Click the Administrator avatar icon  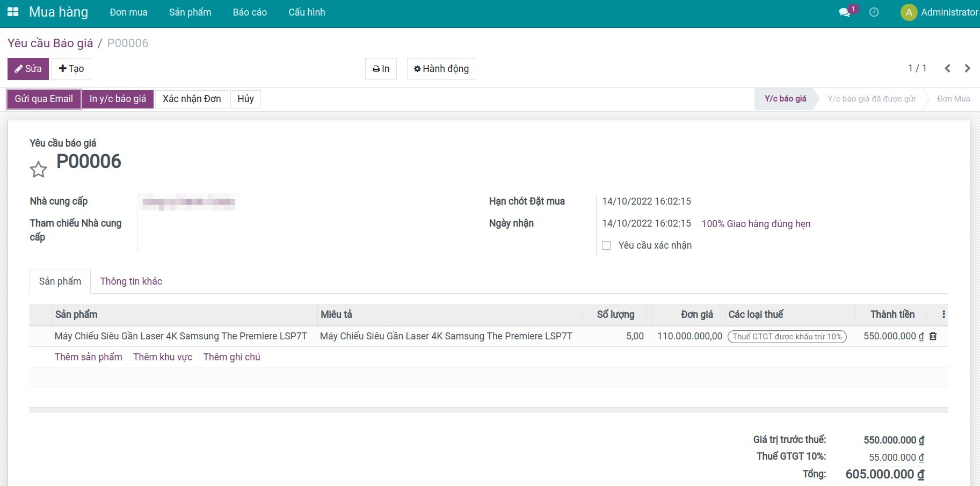(909, 12)
